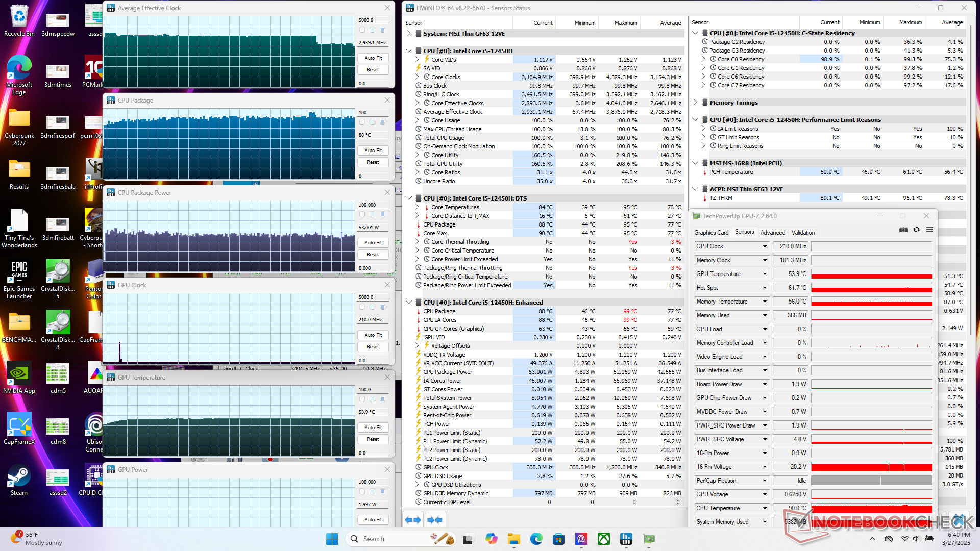The image size is (980, 551).
Task: Click HWiNFO collapse arrows icon in bottom toolbar
Action: click(x=435, y=520)
